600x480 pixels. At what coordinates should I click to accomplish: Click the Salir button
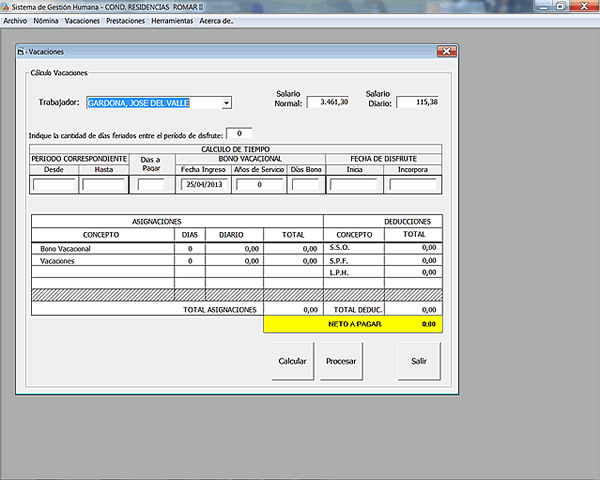tap(419, 361)
